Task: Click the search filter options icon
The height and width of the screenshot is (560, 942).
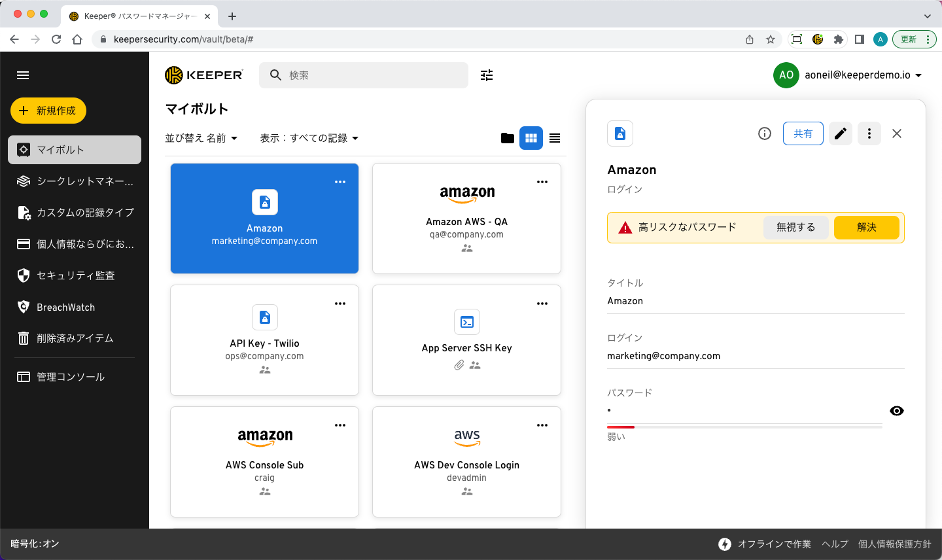Action: coord(487,75)
